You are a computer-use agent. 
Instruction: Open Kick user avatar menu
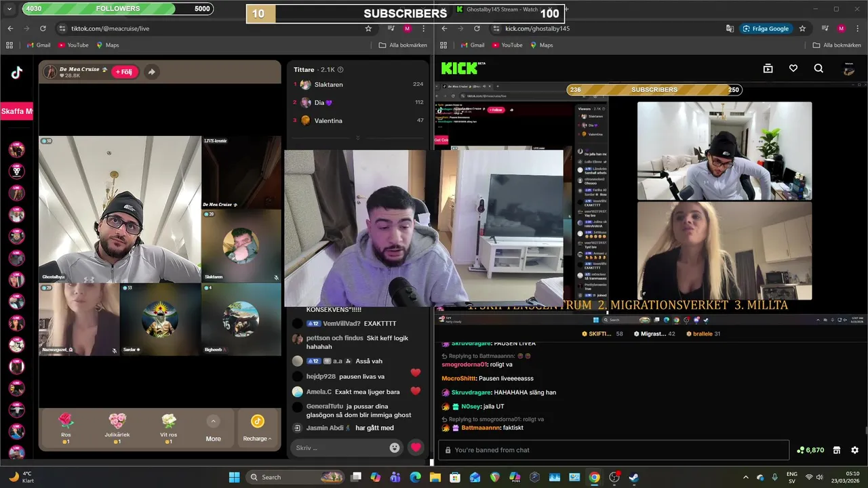(848, 68)
